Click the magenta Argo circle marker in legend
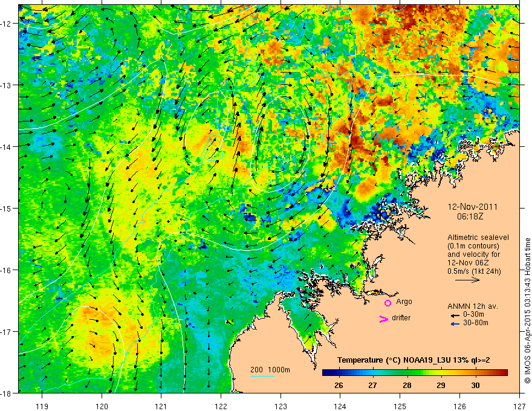Viewport: 532px width, 411px height. coord(388,303)
